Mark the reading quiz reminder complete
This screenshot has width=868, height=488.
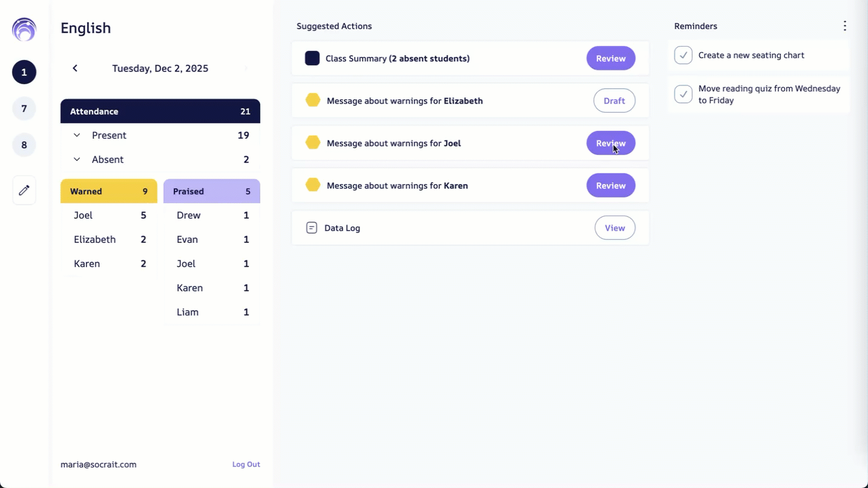pyautogui.click(x=683, y=94)
